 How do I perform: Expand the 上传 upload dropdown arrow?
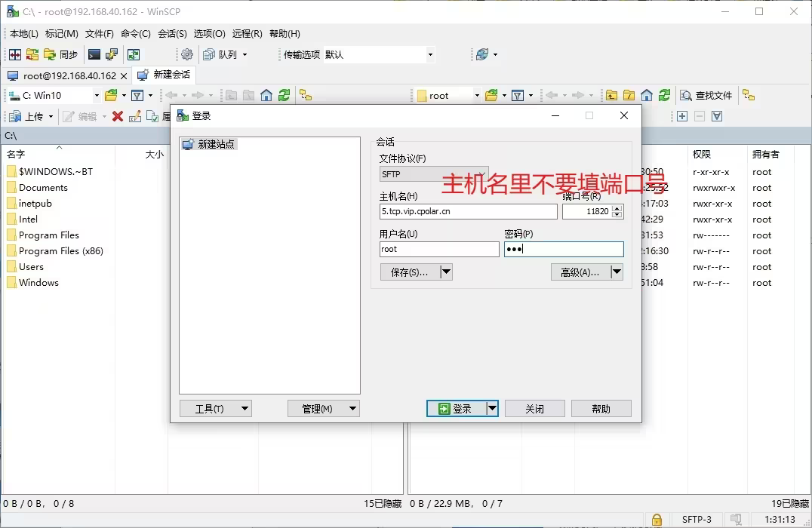pyautogui.click(x=51, y=116)
